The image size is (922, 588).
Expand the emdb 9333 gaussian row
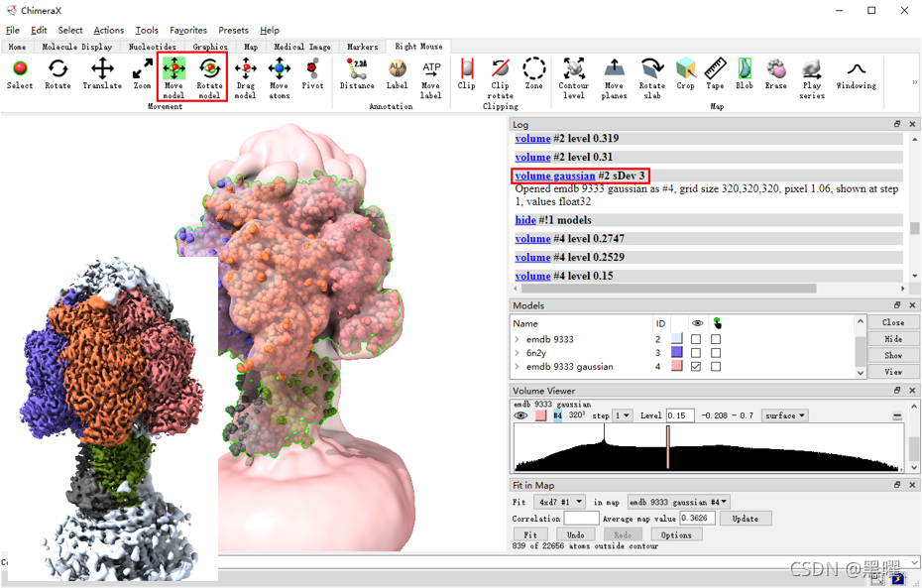517,366
